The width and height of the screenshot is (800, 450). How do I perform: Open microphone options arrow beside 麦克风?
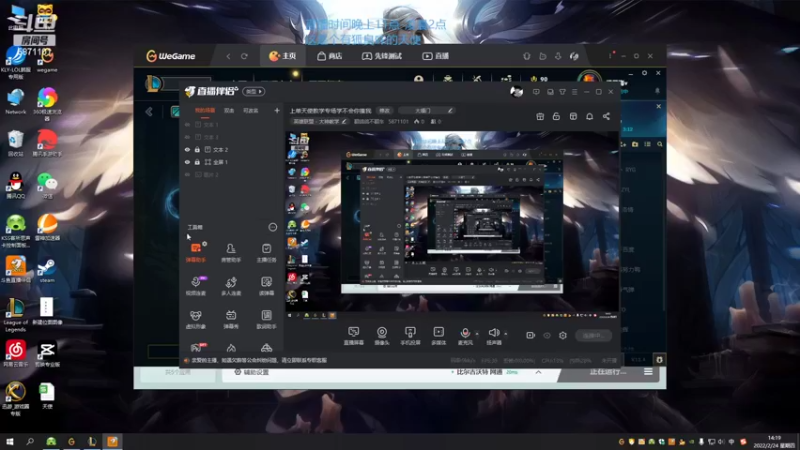pos(477,334)
